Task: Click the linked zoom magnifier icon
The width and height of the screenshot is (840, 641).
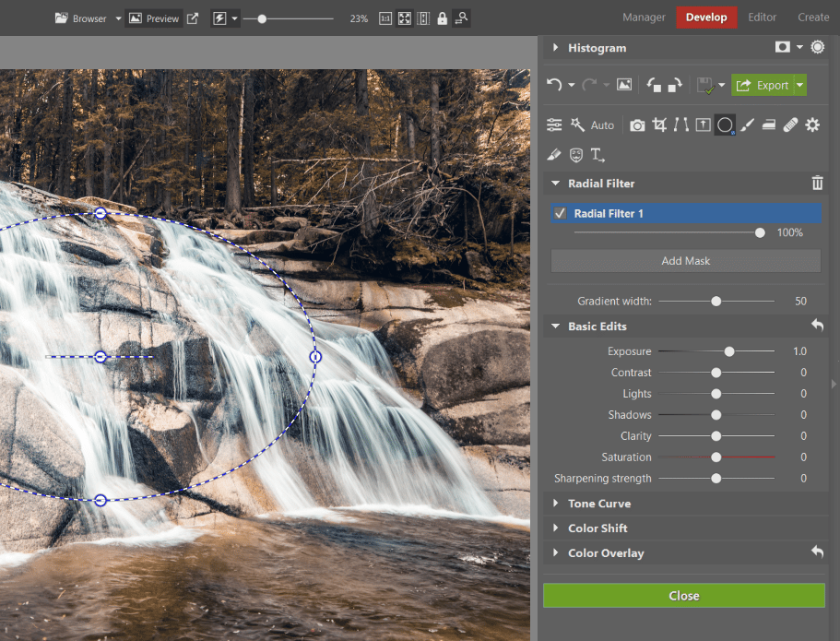Action: [x=461, y=18]
